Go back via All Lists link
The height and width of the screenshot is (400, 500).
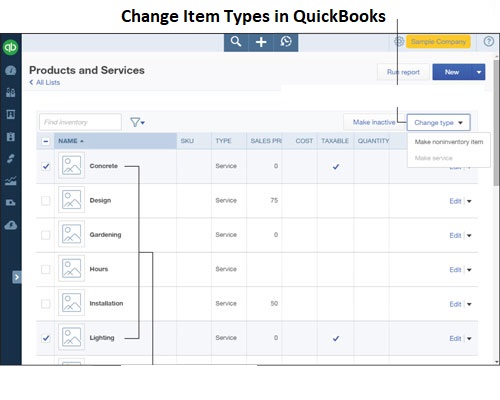45,82
